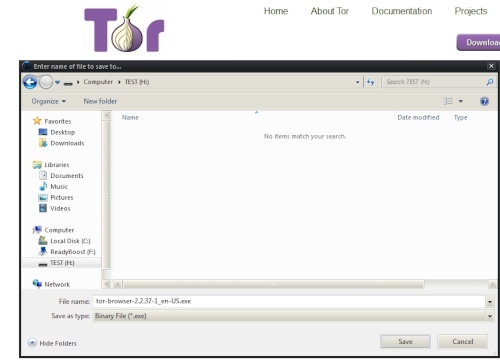Open the view options dropdown arrow
Viewport: 500px width, 360px height.
tap(461, 101)
